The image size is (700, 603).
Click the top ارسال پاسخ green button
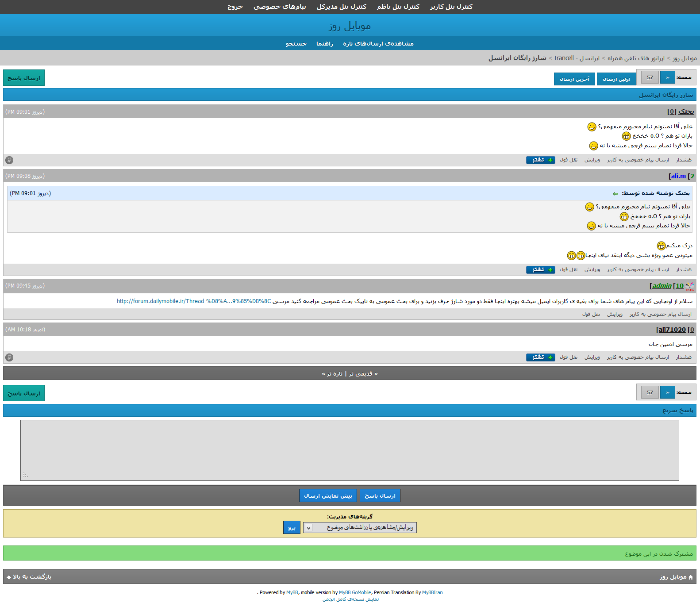tap(24, 78)
